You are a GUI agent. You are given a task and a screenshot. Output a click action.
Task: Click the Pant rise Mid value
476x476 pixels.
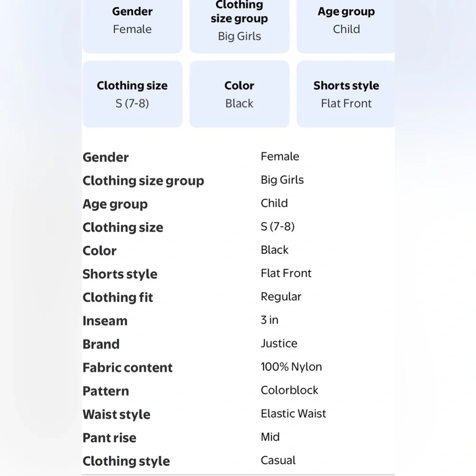(270, 437)
